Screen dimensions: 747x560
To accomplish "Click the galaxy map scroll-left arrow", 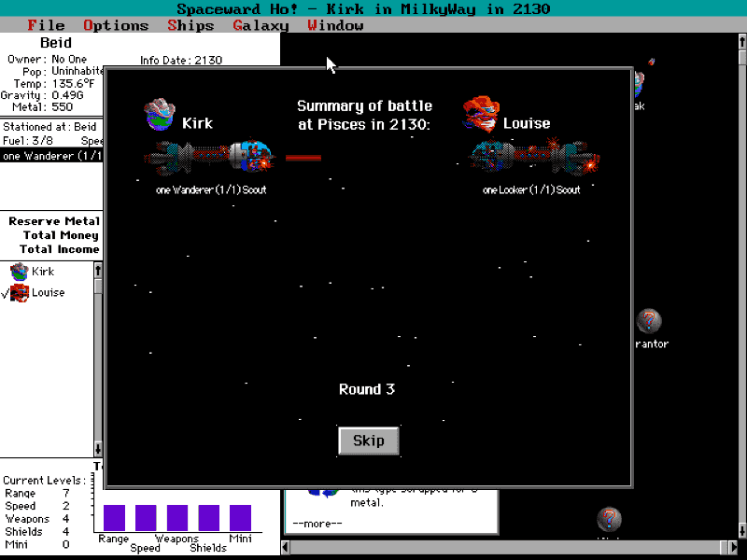I will [286, 547].
